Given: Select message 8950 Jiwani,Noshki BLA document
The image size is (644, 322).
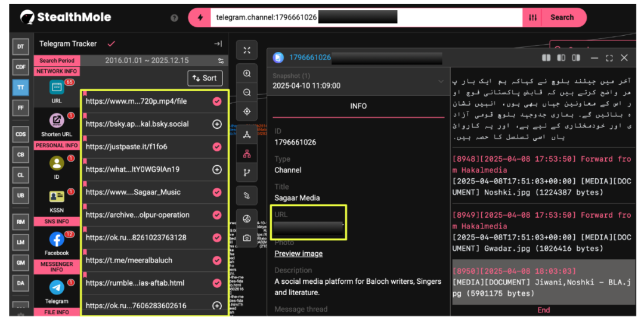Looking at the screenshot, I should click(542, 282).
